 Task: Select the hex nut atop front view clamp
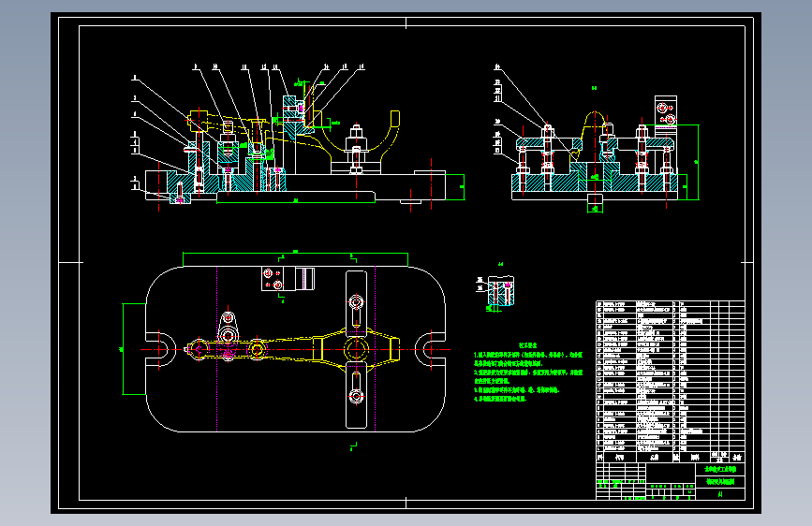[356, 131]
